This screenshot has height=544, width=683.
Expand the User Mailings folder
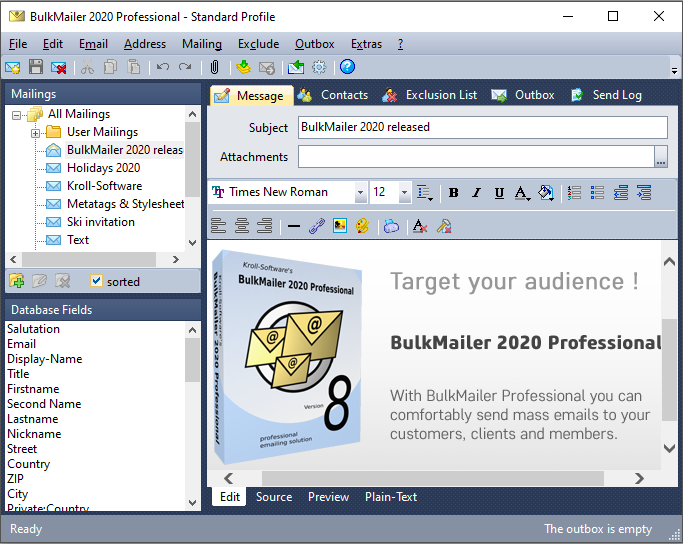coord(35,133)
